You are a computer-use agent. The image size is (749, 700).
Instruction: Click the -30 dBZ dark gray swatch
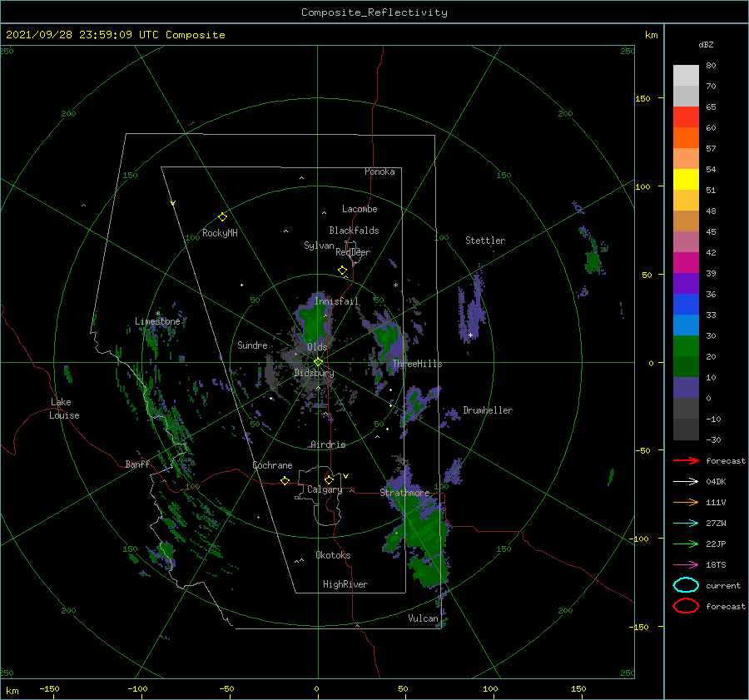pos(686,429)
